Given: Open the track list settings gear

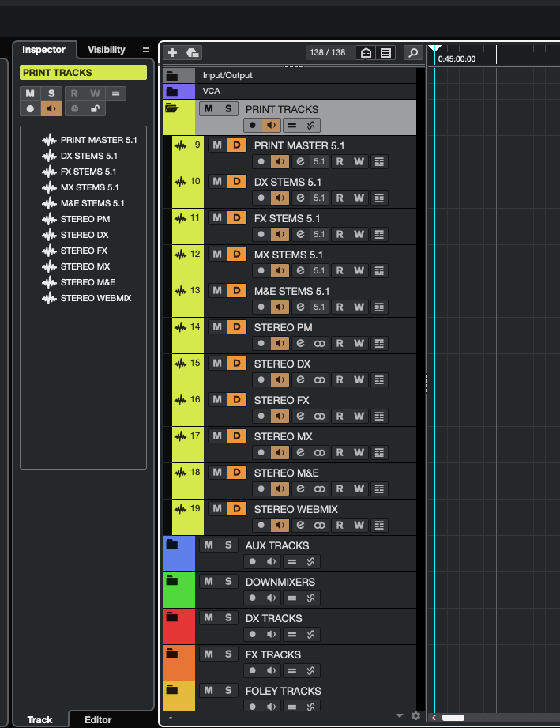Looking at the screenshot, I should click(x=415, y=716).
